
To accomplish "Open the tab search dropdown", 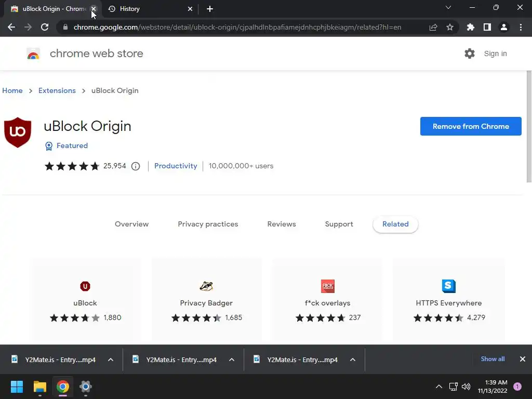I will tap(448, 7).
